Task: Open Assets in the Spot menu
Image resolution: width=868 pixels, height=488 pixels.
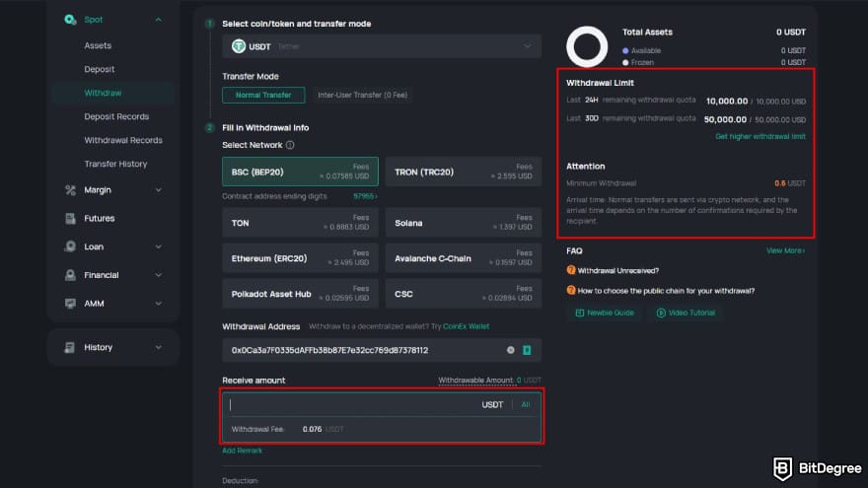Action: [x=98, y=45]
